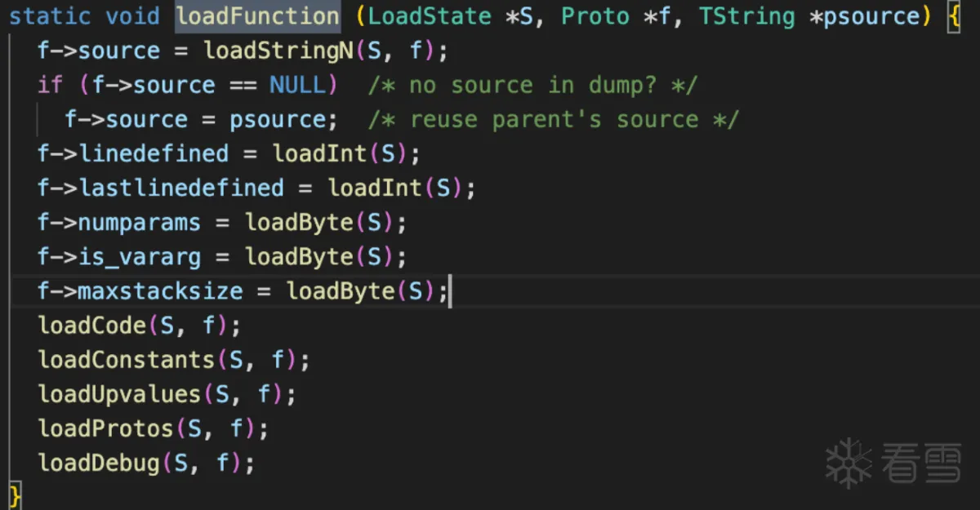The height and width of the screenshot is (510, 980).
Task: Place the cursor on the linedefined field
Action: pyautogui.click(x=154, y=153)
